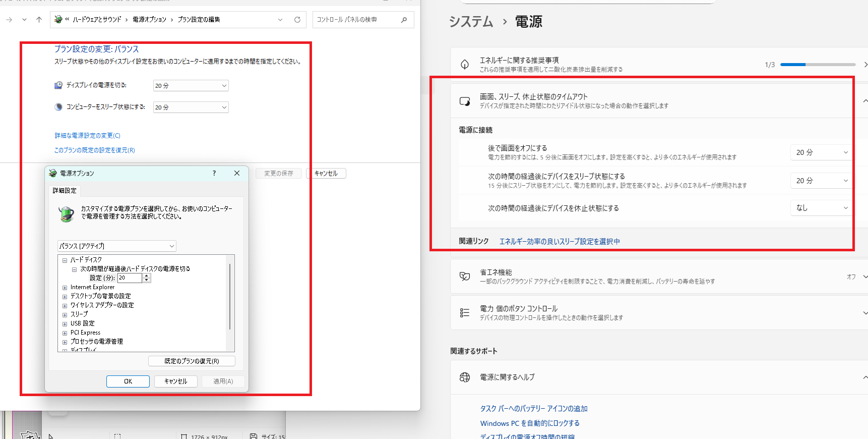Expand the スリープ tree node
The height and width of the screenshot is (439, 868).
pyautogui.click(x=65, y=315)
